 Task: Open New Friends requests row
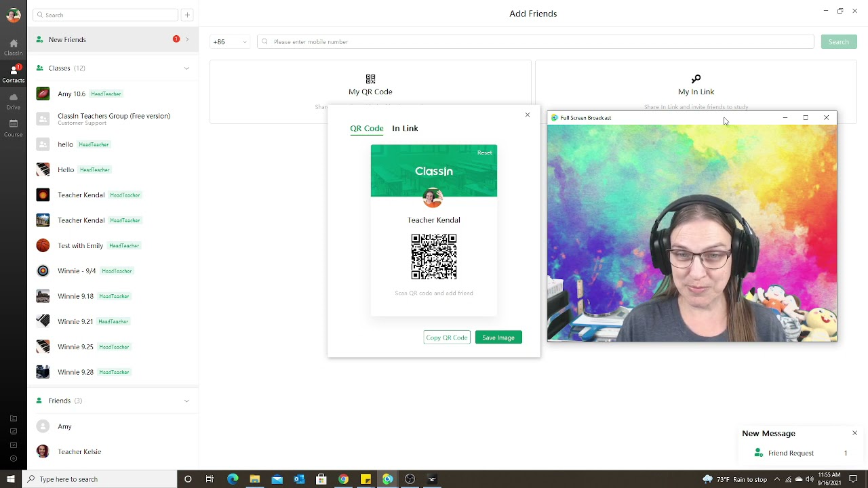(x=113, y=39)
